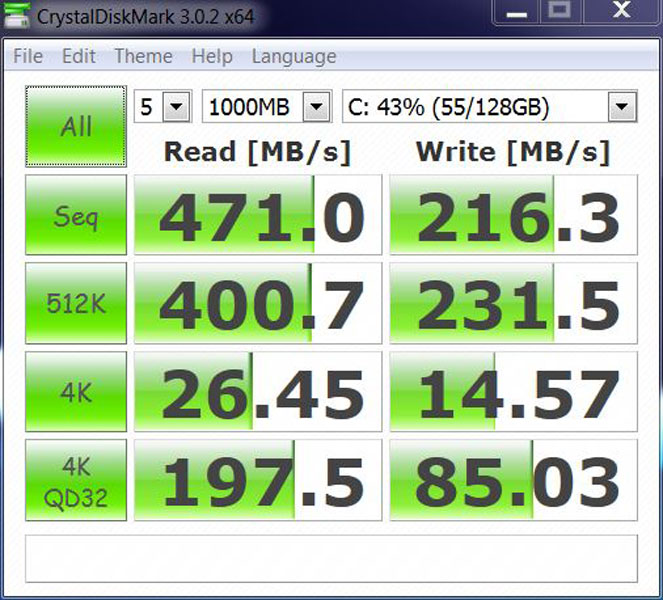Image resolution: width=663 pixels, height=600 pixels.
Task: Open the Edit menu
Action: point(79,56)
